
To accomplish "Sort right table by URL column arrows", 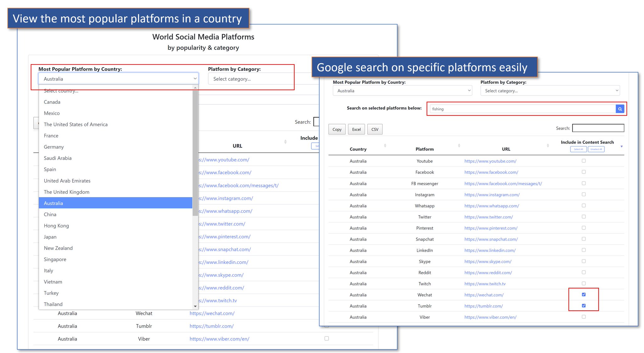I will pyautogui.click(x=548, y=146).
